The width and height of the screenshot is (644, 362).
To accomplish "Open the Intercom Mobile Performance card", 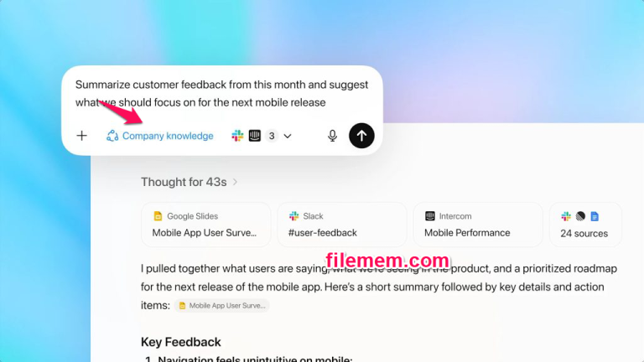I will click(x=478, y=225).
